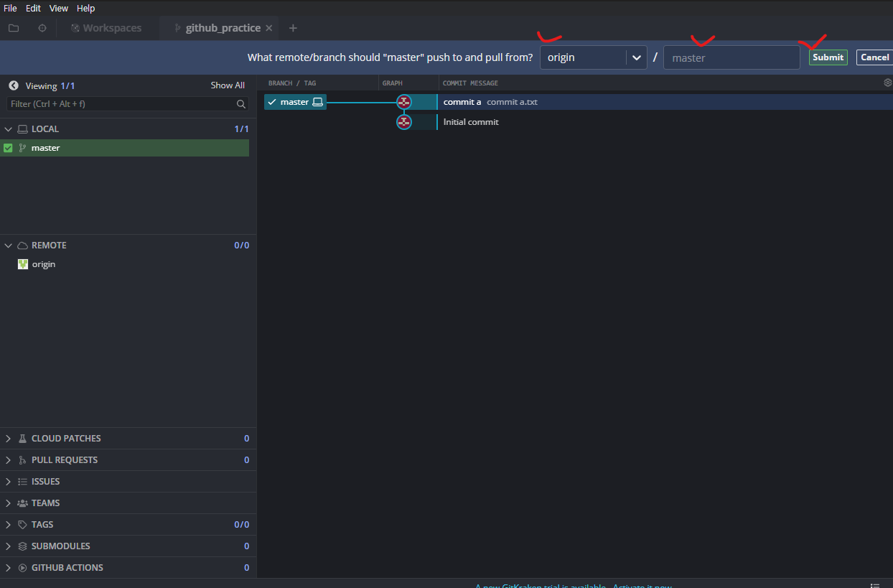
Task: Toggle the master branch visibility checkbox
Action: coord(9,148)
